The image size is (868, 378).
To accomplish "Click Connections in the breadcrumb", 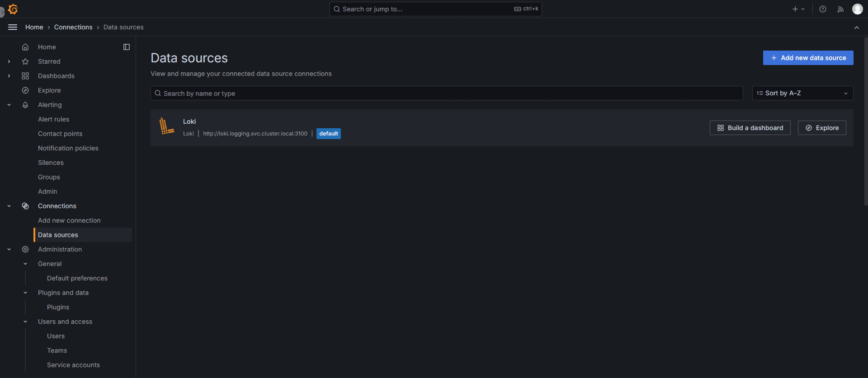I will pyautogui.click(x=73, y=27).
